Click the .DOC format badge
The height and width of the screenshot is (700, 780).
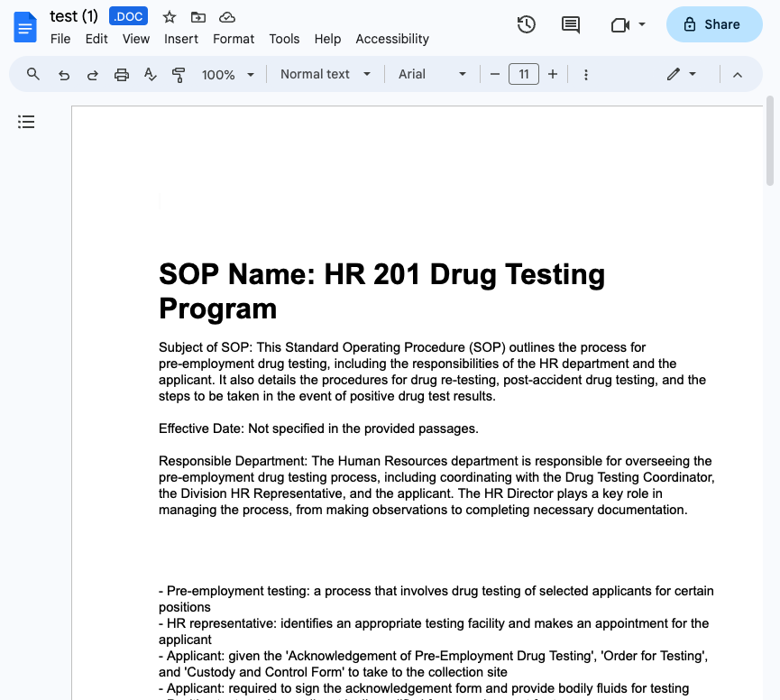pyautogui.click(x=128, y=16)
